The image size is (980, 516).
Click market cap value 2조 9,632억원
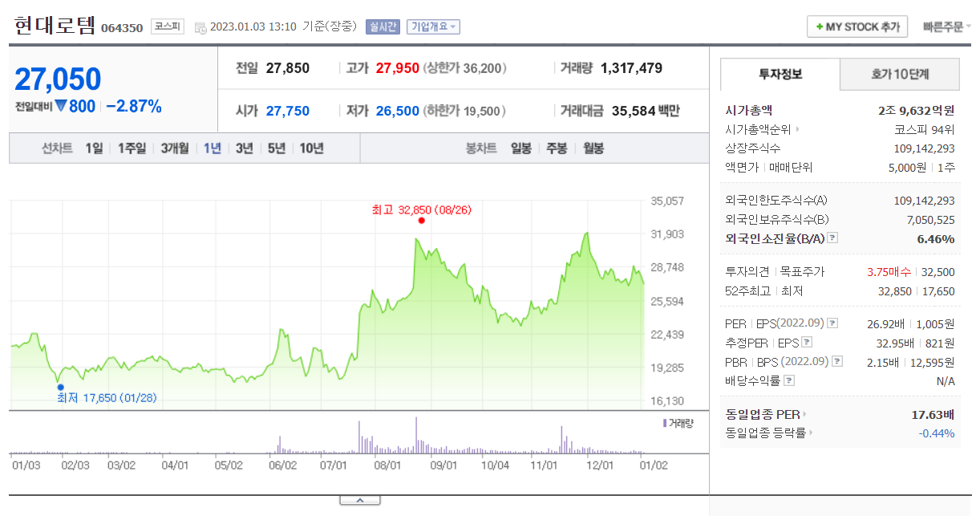point(917,111)
